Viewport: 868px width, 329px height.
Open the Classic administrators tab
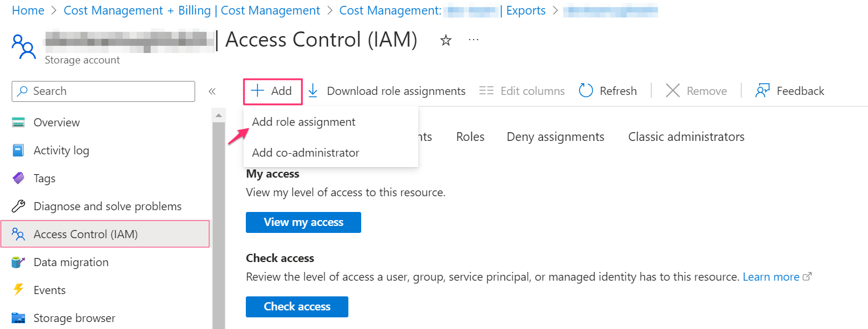tap(686, 137)
